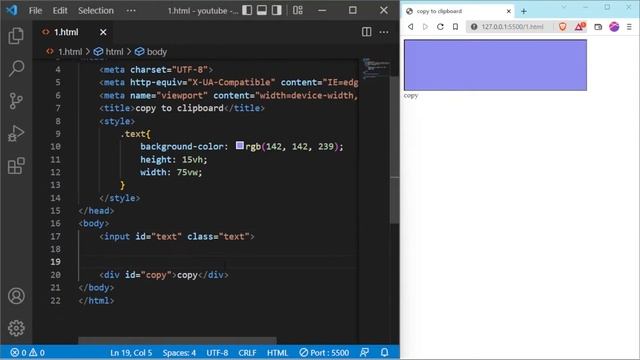This screenshot has width=640, height=360.
Task: Open the Selection menu
Action: coord(96,10)
